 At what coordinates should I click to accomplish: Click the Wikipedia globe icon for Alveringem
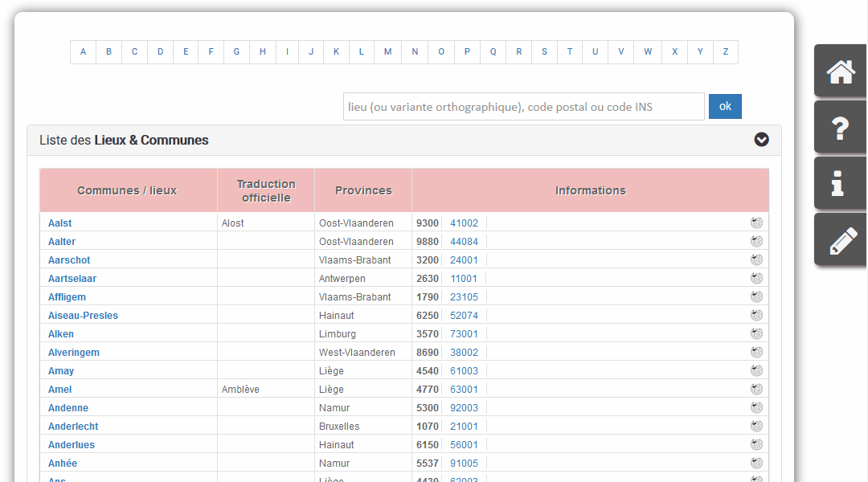point(756,352)
